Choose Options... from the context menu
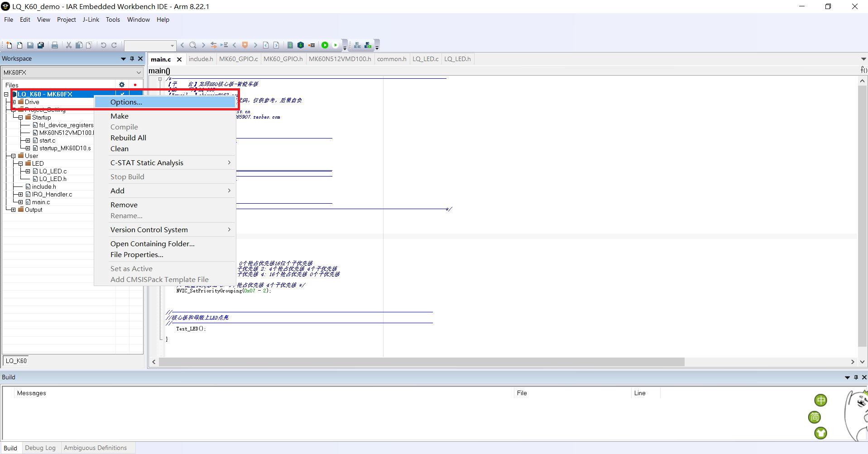The image size is (868, 454). tap(165, 102)
